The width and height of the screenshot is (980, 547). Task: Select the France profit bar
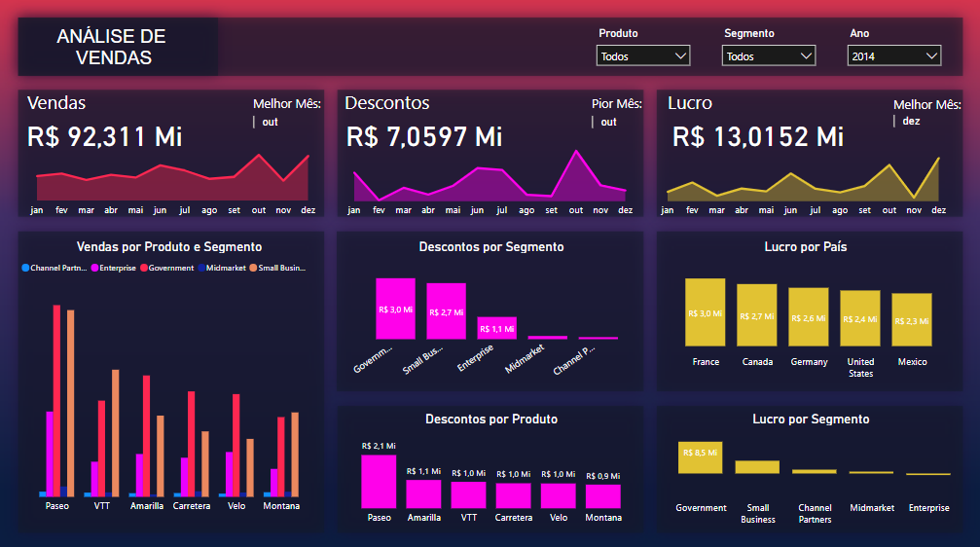(x=705, y=312)
